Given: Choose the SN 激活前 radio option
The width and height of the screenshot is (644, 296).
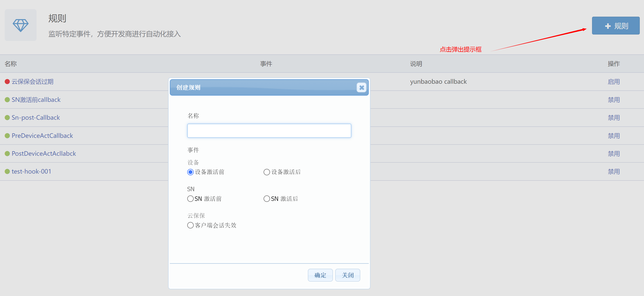Looking at the screenshot, I should point(190,199).
